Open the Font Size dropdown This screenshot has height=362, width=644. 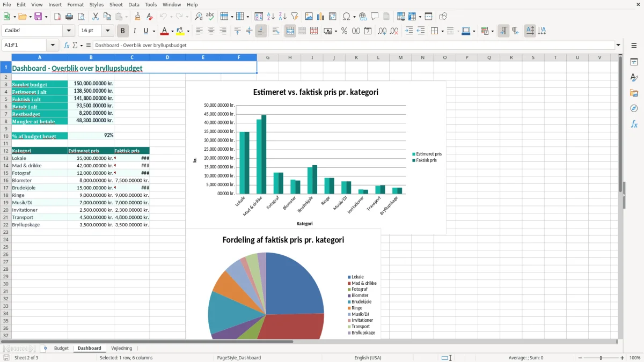(107, 31)
